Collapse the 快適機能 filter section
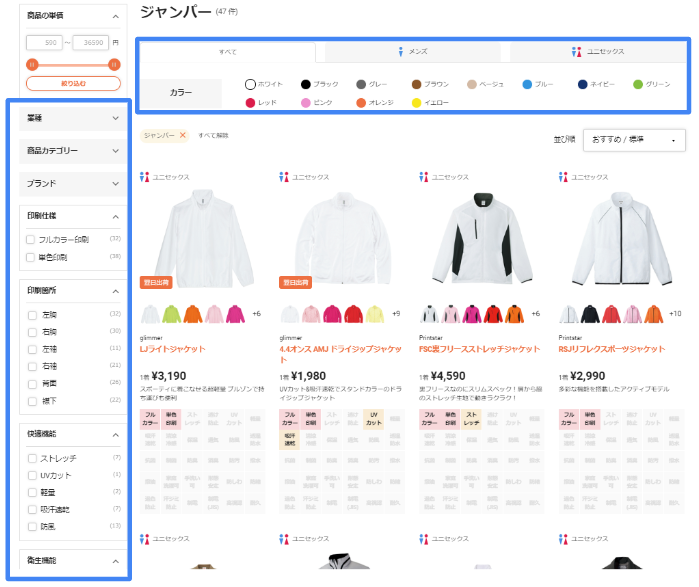699x587 pixels. [x=115, y=435]
